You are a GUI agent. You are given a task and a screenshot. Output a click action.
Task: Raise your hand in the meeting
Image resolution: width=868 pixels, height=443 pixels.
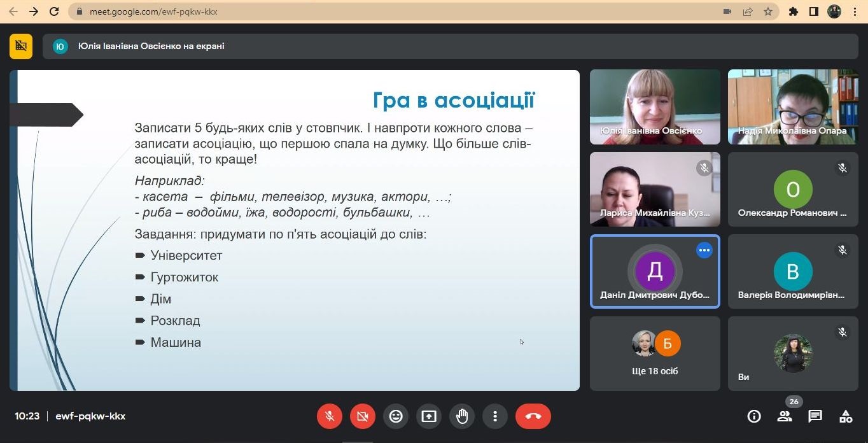[x=462, y=416]
